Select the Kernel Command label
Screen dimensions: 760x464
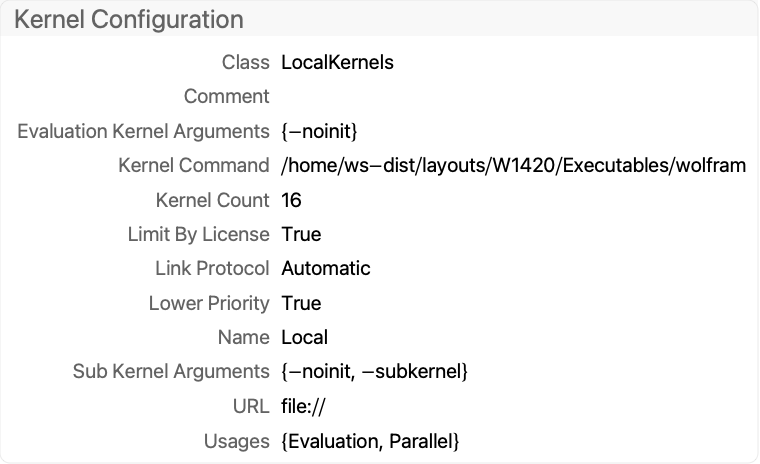click(x=194, y=165)
